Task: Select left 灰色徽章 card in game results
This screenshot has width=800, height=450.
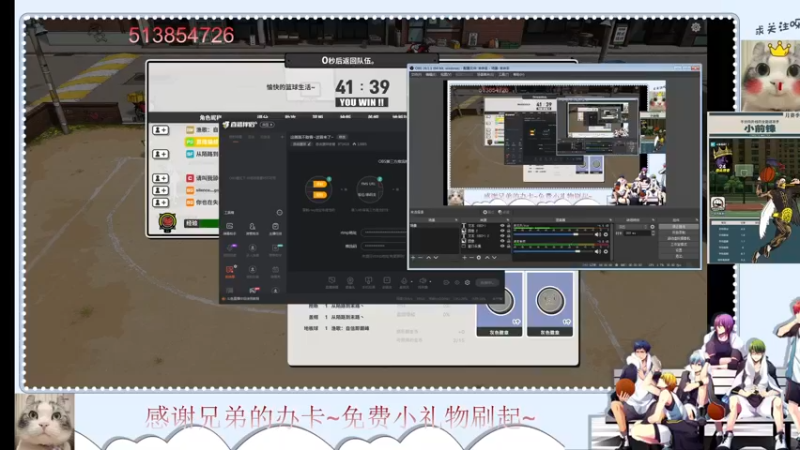Action: [499, 305]
